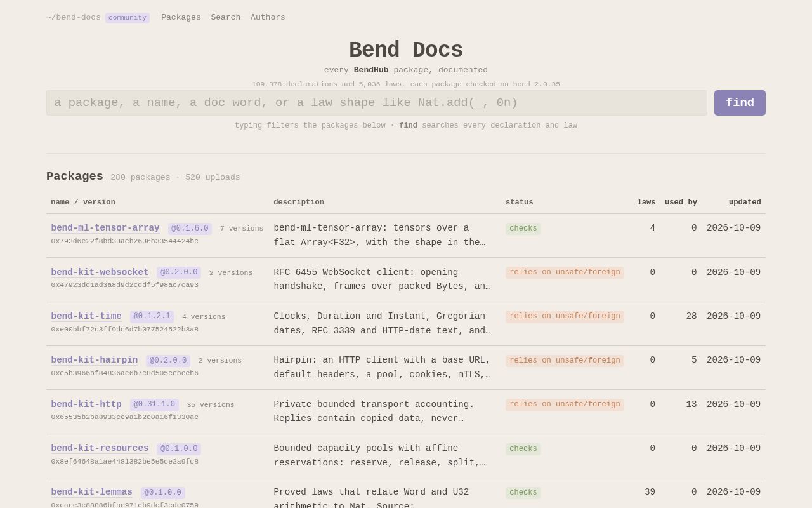Click the unsafe/foreign badge for bend-kit-http
Screen dimensions: 812x508
click(x=565, y=404)
